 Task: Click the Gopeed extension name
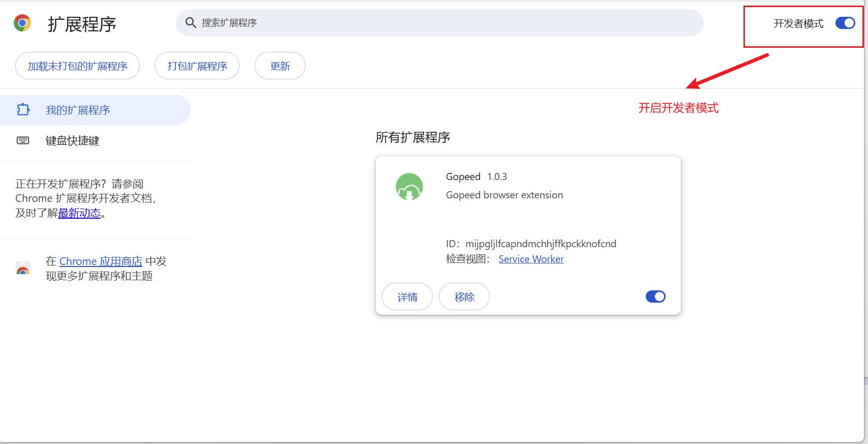tap(463, 176)
